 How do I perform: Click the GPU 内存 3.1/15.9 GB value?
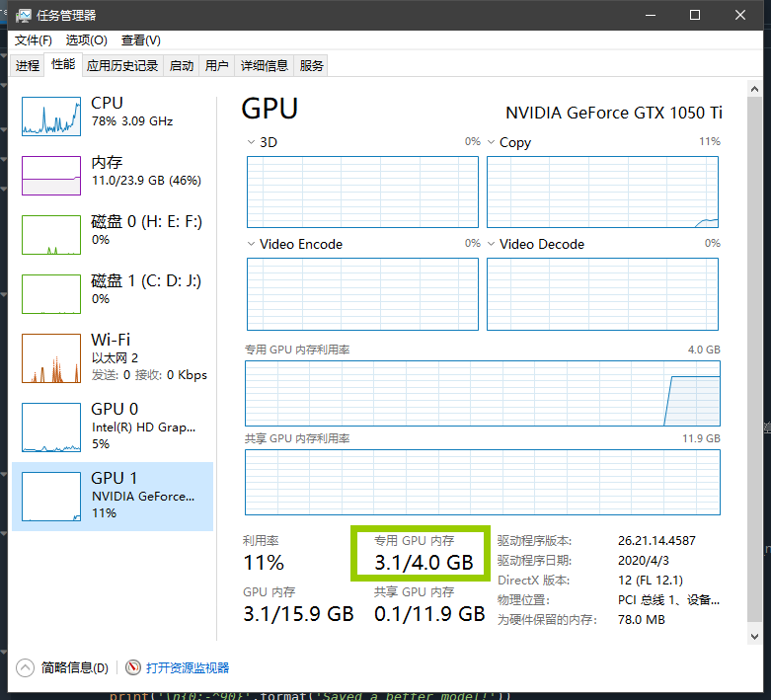[x=298, y=613]
